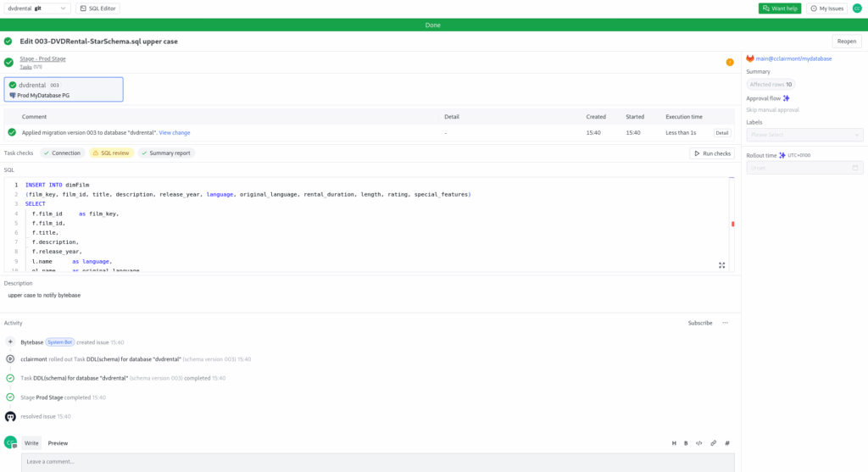The height and width of the screenshot is (472, 868).
Task: Click Subscribe in Activity section
Action: [699, 323]
